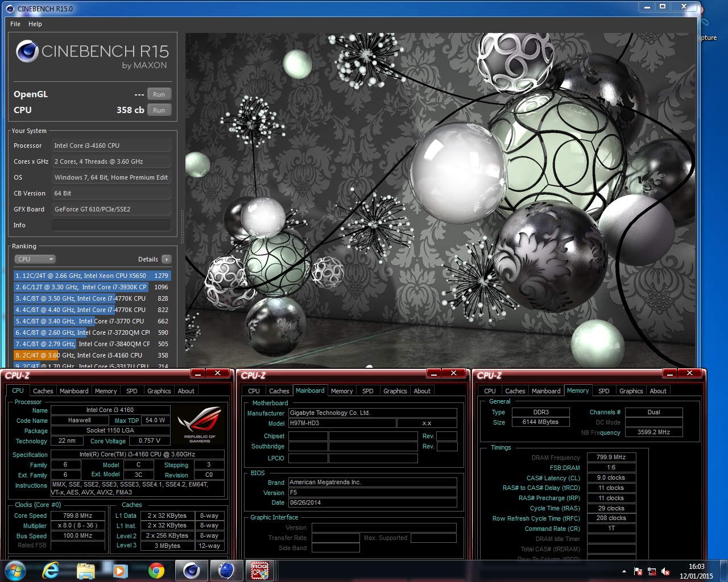Image resolution: width=728 pixels, height=582 pixels.
Task: Open Graphics tab in Mainboard-active CPU-Z window
Action: tap(395, 391)
